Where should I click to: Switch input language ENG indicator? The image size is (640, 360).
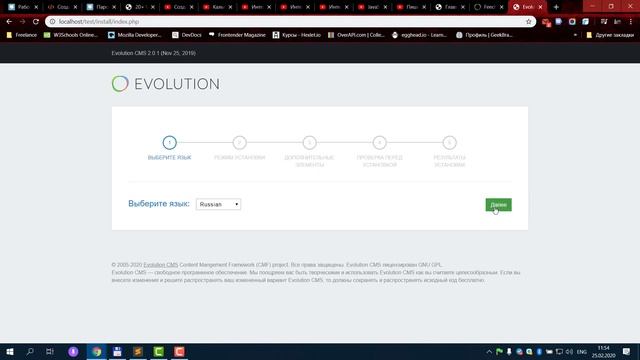pos(582,352)
